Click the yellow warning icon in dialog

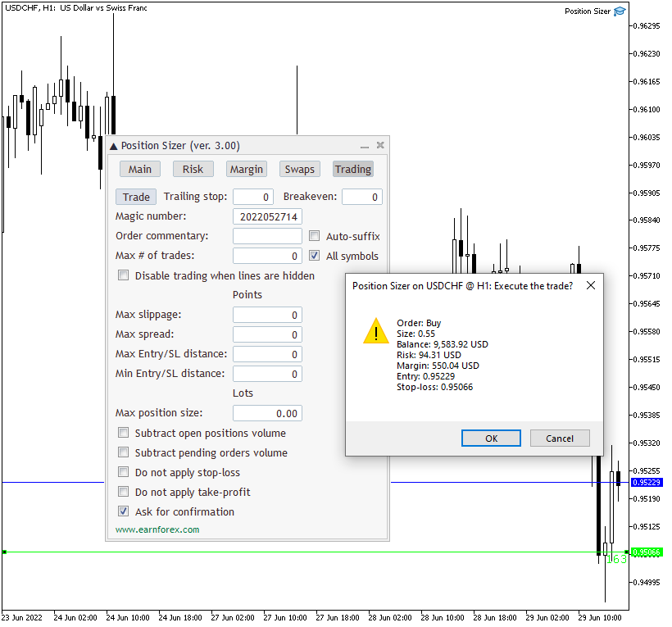point(376,330)
